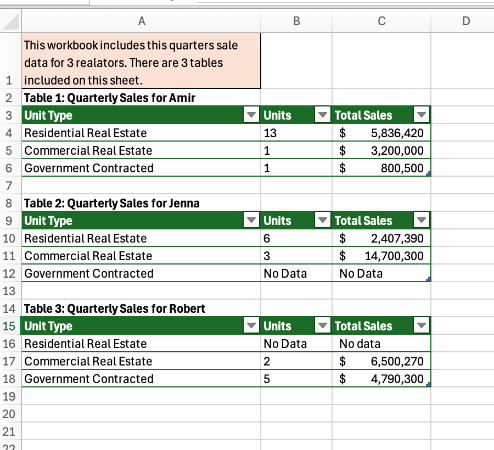Click 'No Data' in Total Sales row 12
The width and height of the screenshot is (494, 450).
tap(381, 273)
